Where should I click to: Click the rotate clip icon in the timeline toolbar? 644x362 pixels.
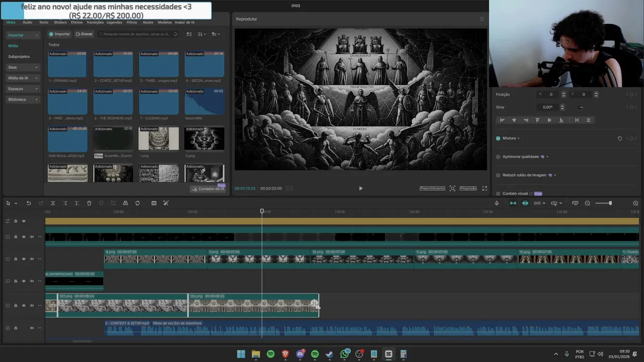coord(137,203)
